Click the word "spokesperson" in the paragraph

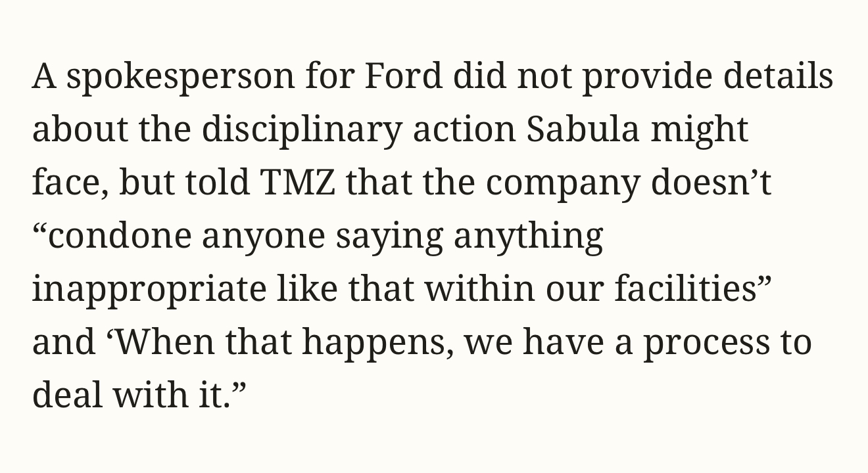tap(180, 78)
